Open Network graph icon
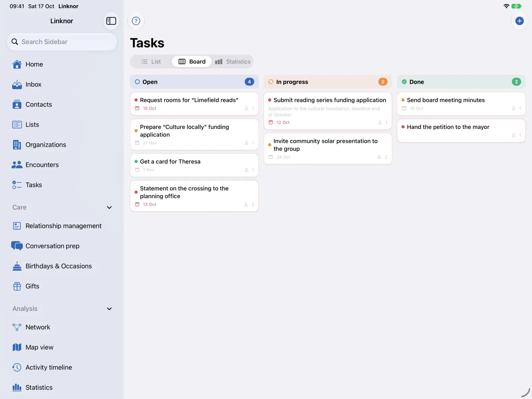The height and width of the screenshot is (399, 532). pos(17,327)
